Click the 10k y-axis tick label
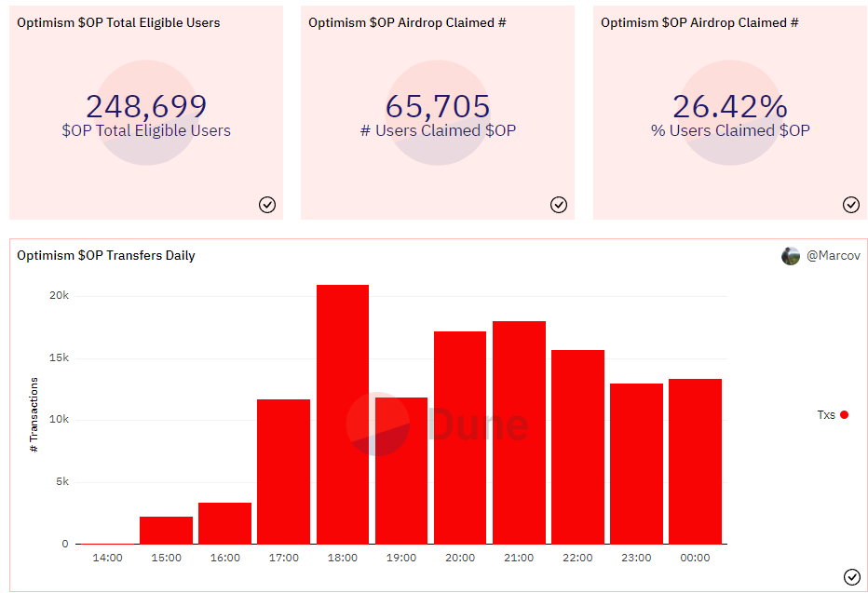Image resolution: width=868 pixels, height=593 pixels. pos(60,419)
